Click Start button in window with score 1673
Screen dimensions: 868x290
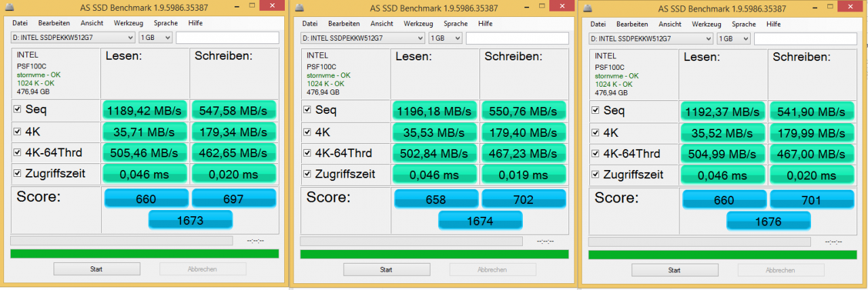pyautogui.click(x=96, y=269)
